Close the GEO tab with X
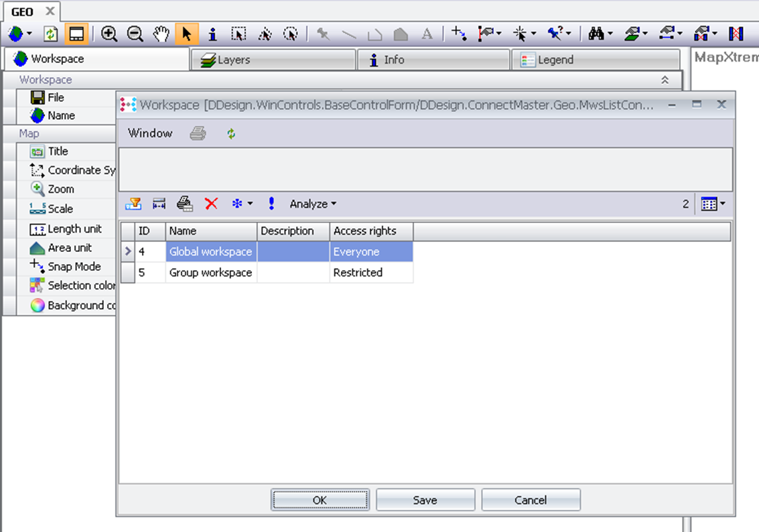The height and width of the screenshot is (532, 759). 50,11
